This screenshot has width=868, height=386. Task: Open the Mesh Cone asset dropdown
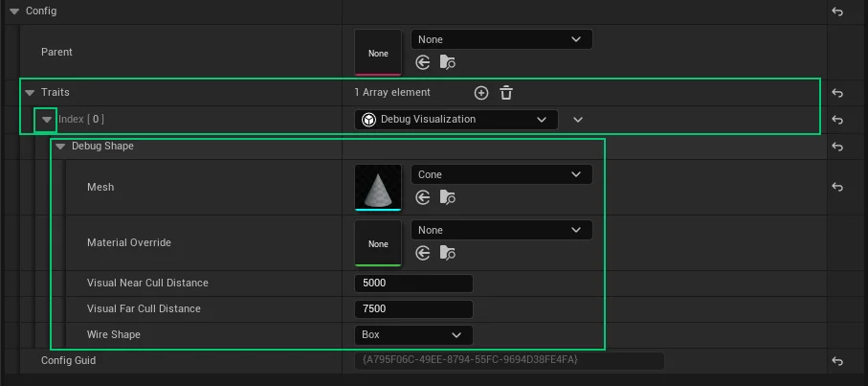pos(501,174)
